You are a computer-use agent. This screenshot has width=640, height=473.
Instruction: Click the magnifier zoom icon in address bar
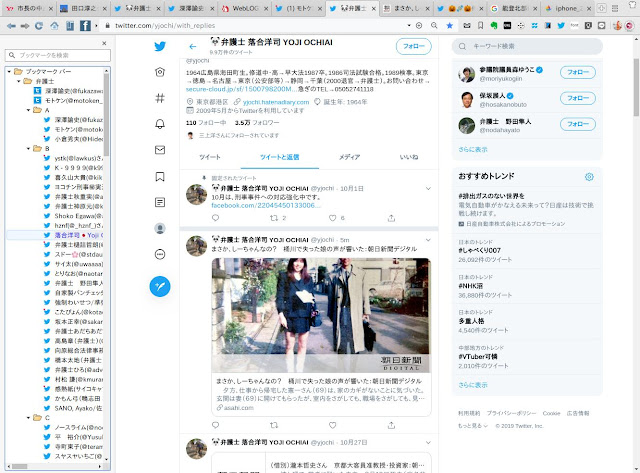(434, 25)
